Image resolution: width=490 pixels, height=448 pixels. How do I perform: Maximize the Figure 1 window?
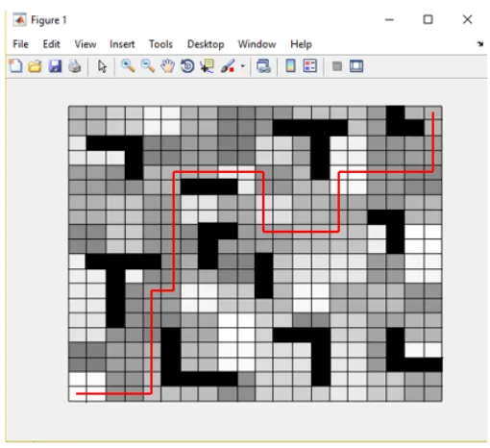tap(428, 19)
